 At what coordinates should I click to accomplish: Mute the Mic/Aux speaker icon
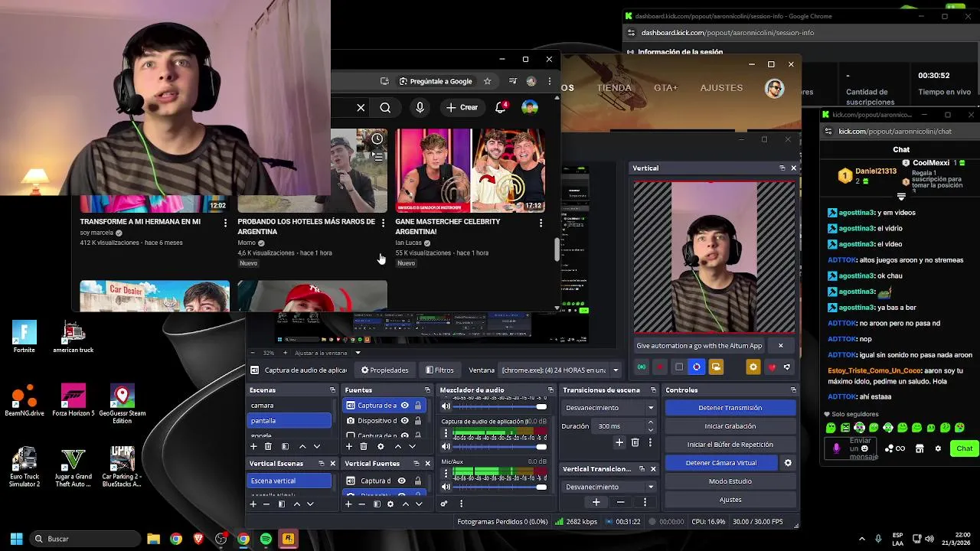[x=446, y=487]
